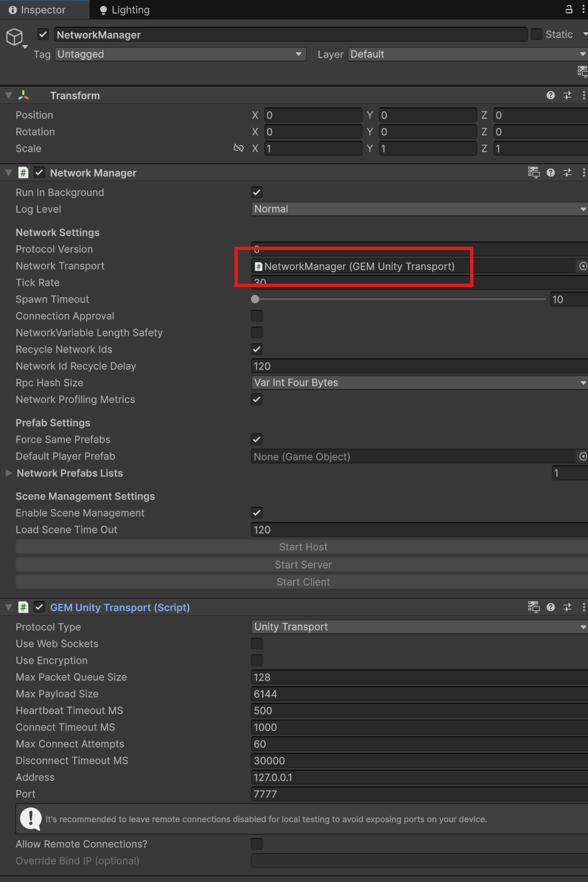Enable Use Encryption checkbox
Image resolution: width=588 pixels, height=882 pixels.
pos(256,661)
